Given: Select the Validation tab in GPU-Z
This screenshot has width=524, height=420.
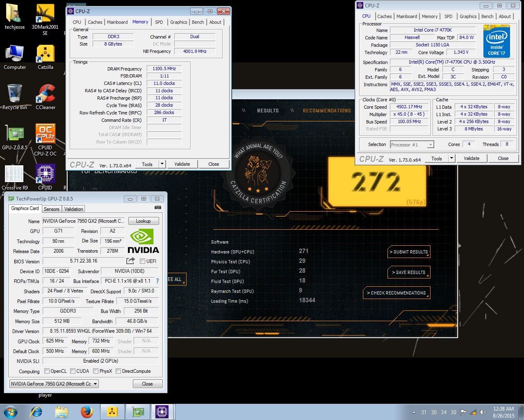Looking at the screenshot, I should click(x=74, y=209).
